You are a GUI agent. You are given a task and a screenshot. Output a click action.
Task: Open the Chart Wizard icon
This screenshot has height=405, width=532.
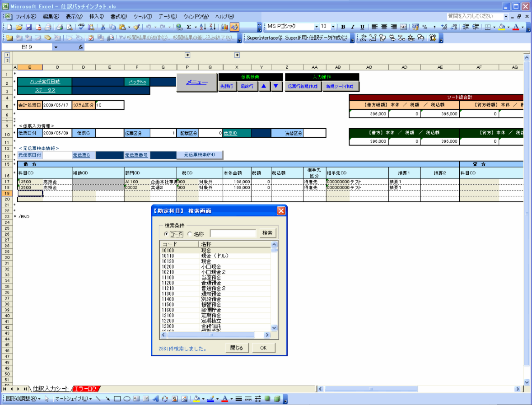224,27
